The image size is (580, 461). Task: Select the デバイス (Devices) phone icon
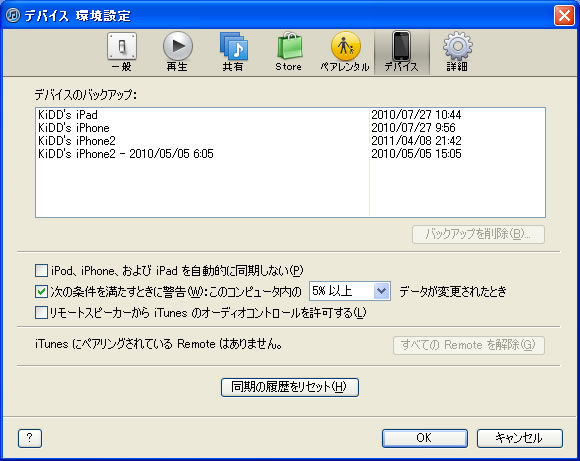pyautogui.click(x=401, y=47)
